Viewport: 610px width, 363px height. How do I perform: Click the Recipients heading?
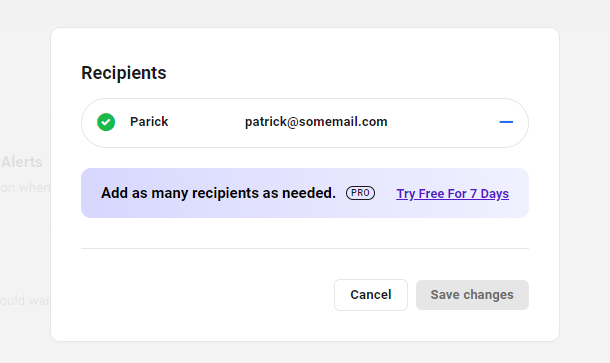coord(124,73)
